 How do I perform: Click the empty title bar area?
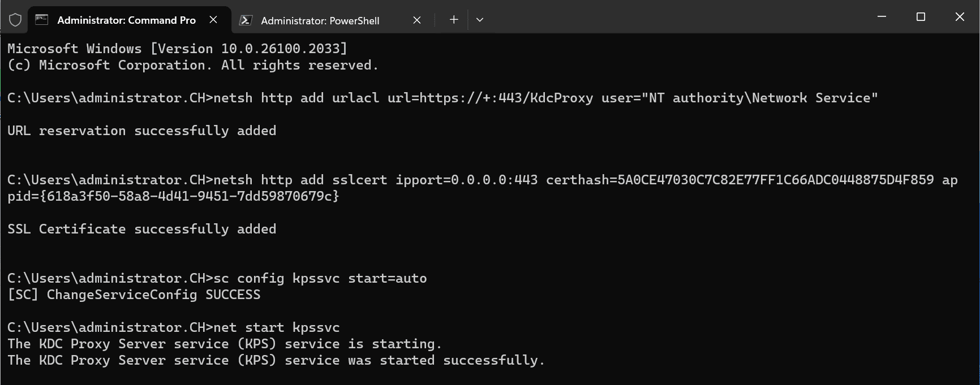(679, 17)
